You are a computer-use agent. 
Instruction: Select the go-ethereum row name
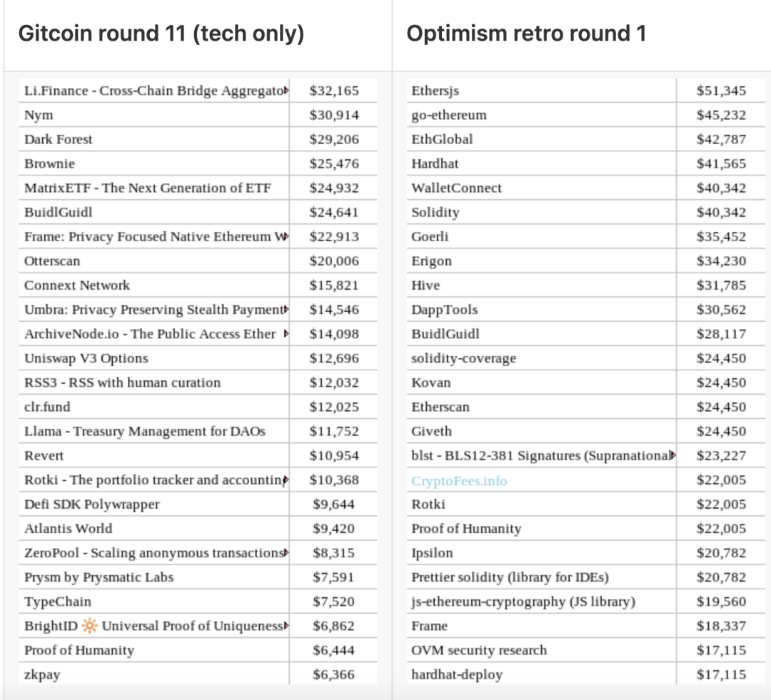[x=448, y=115]
